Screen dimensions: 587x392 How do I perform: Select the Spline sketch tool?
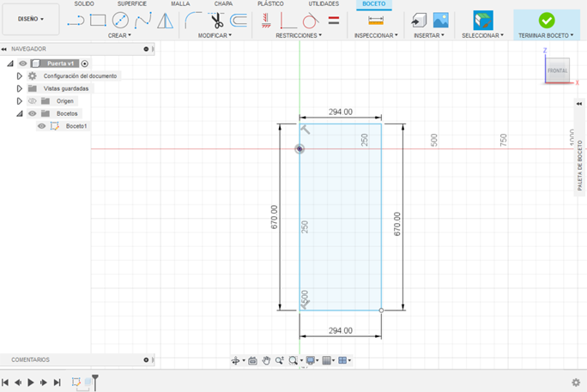pos(143,21)
